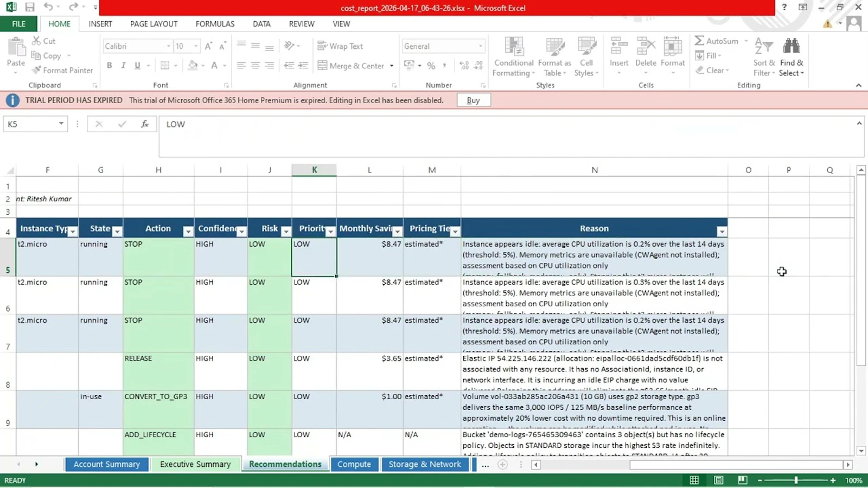Open the Reason column filter dropdown

pos(722,232)
